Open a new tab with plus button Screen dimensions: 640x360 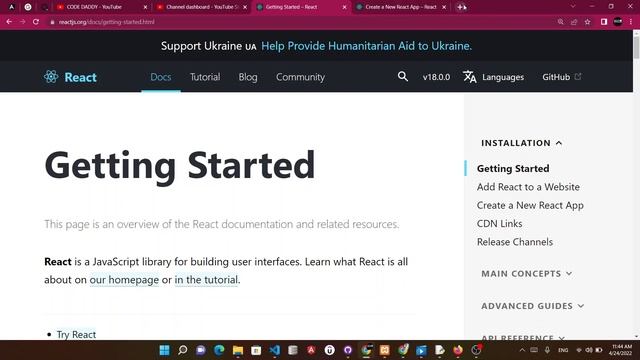461,7
